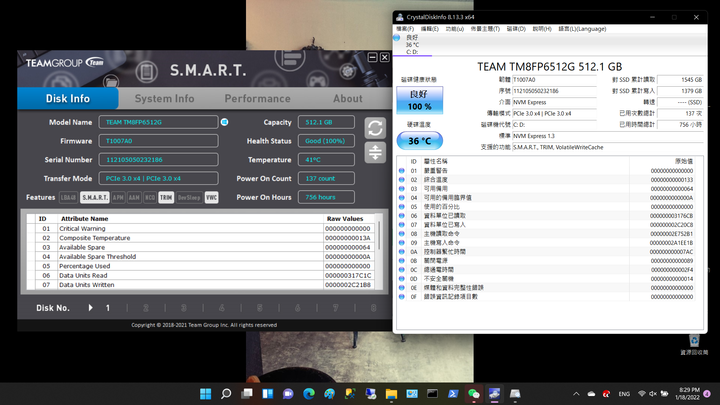Click status dot for row 05 in CrystalDiskInfo
This screenshot has width=720, height=405.
pos(402,207)
